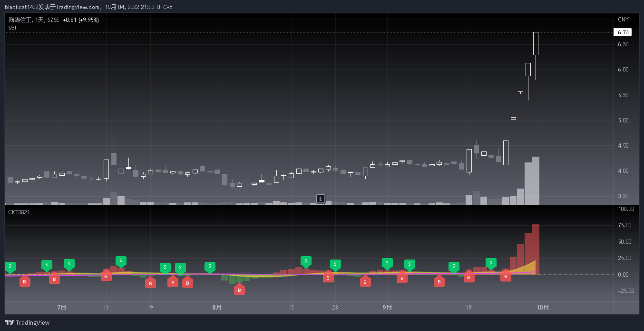
Task: Click the 100.00 indicator axis value
Action: (x=626, y=209)
